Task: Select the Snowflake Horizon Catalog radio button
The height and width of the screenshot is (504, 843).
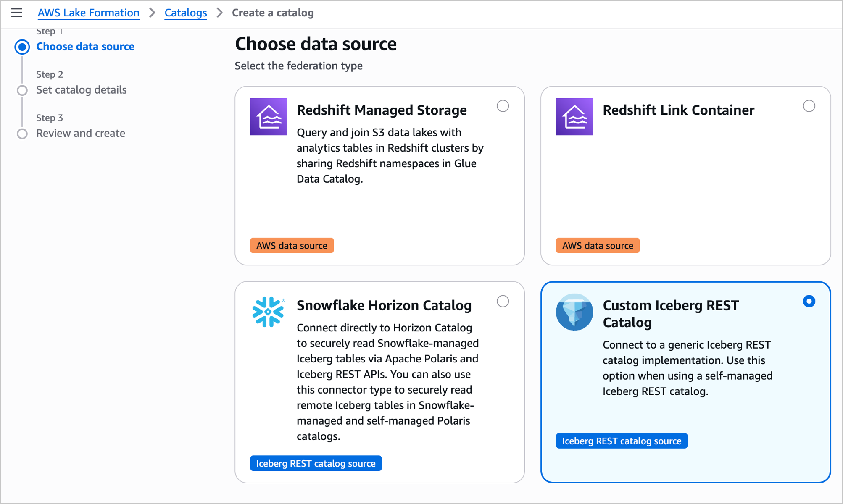Action: pyautogui.click(x=503, y=301)
